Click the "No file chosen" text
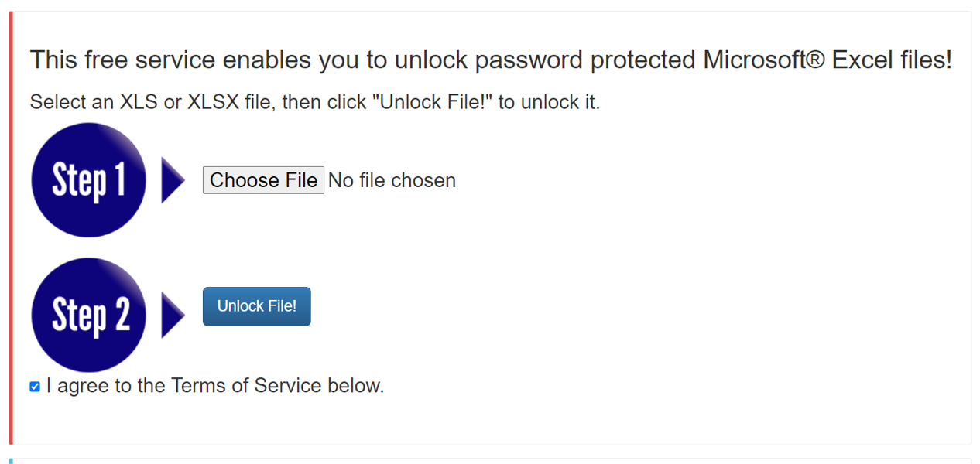Image resolution: width=980 pixels, height=464 pixels. point(392,180)
